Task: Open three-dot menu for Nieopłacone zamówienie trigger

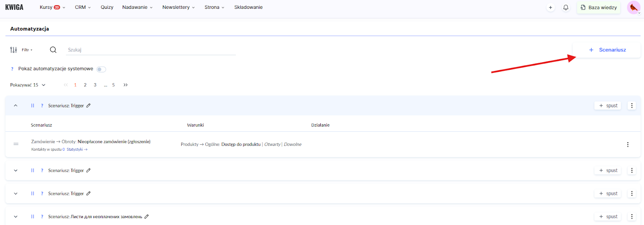Action: tap(627, 145)
